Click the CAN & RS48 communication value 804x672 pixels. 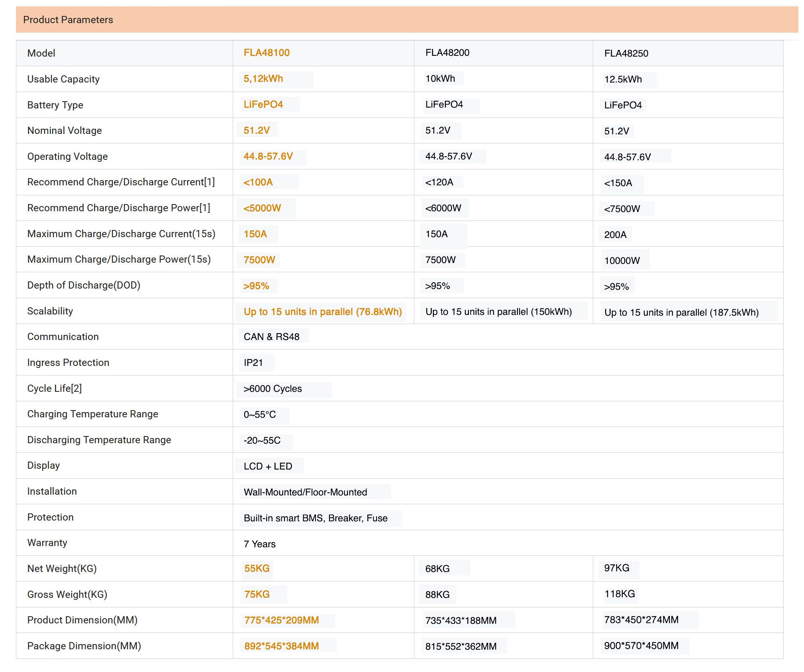click(x=271, y=337)
